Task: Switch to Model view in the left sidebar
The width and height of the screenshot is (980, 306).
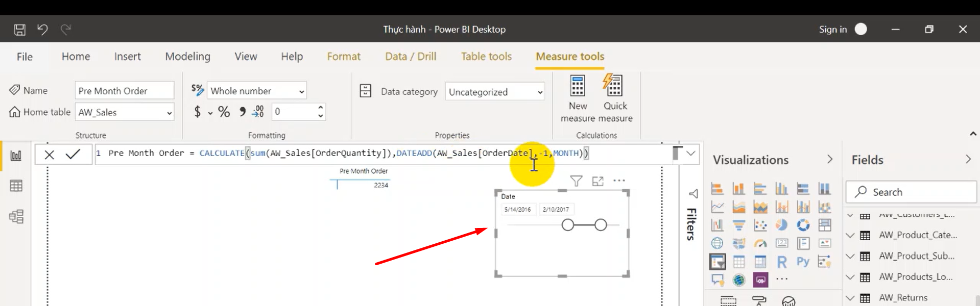Action: 16,217
